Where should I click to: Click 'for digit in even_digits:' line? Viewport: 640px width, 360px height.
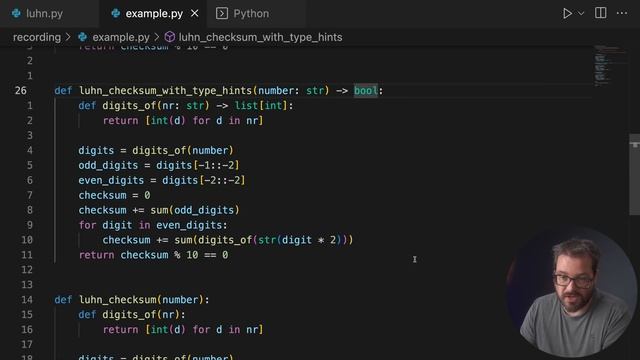[153, 225]
